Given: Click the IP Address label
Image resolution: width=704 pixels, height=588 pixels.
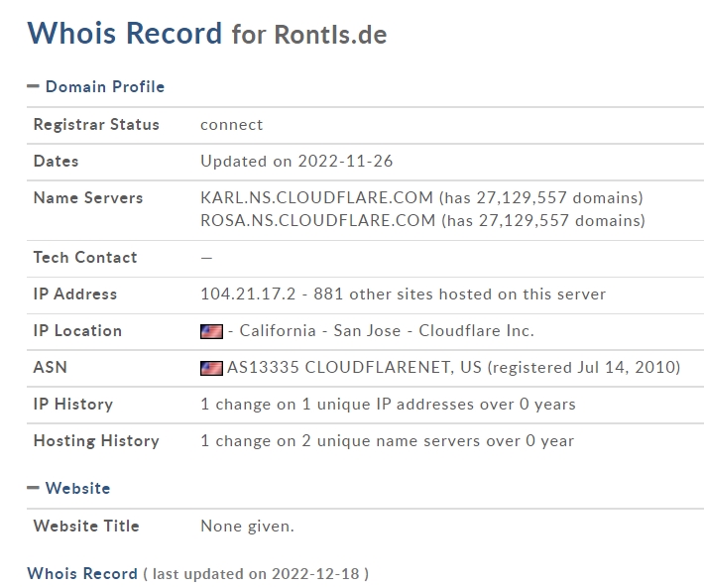Looking at the screenshot, I should click(75, 294).
